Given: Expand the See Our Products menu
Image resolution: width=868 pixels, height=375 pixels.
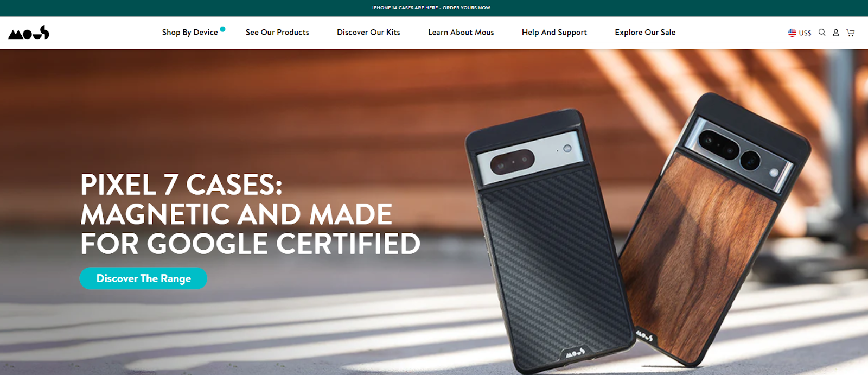Looking at the screenshot, I should 277,33.
